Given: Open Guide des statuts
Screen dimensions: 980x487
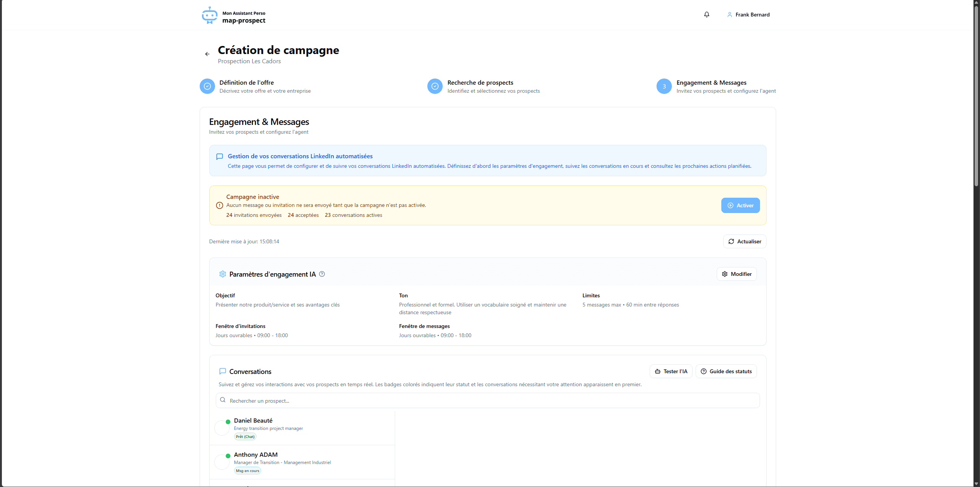Looking at the screenshot, I should [x=726, y=371].
